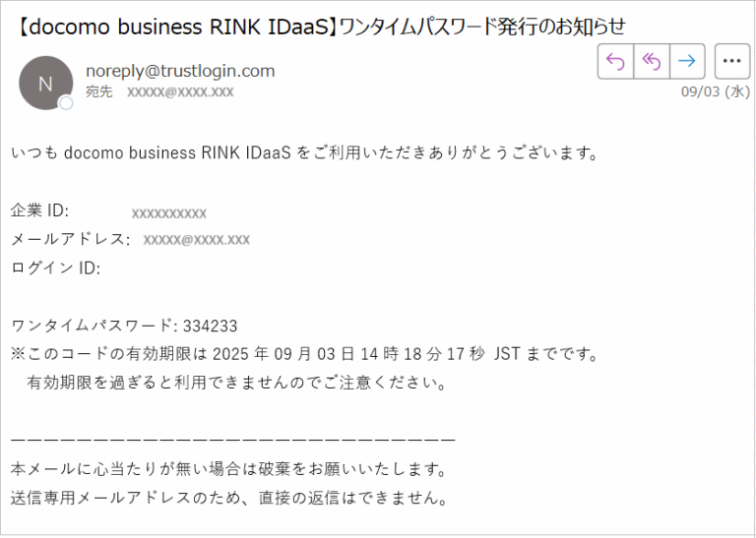Click the Reply All double-arrow icon
Screen dimensions: 756x538
click(652, 61)
